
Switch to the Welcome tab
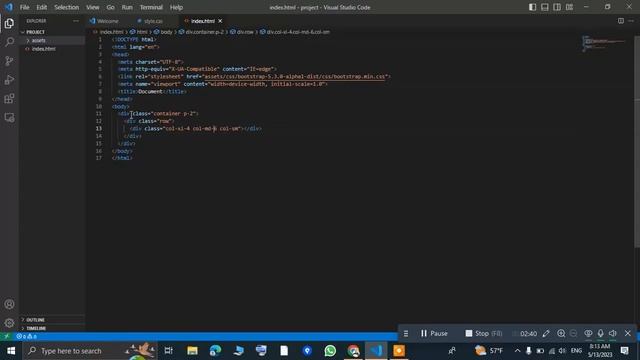coord(107,21)
